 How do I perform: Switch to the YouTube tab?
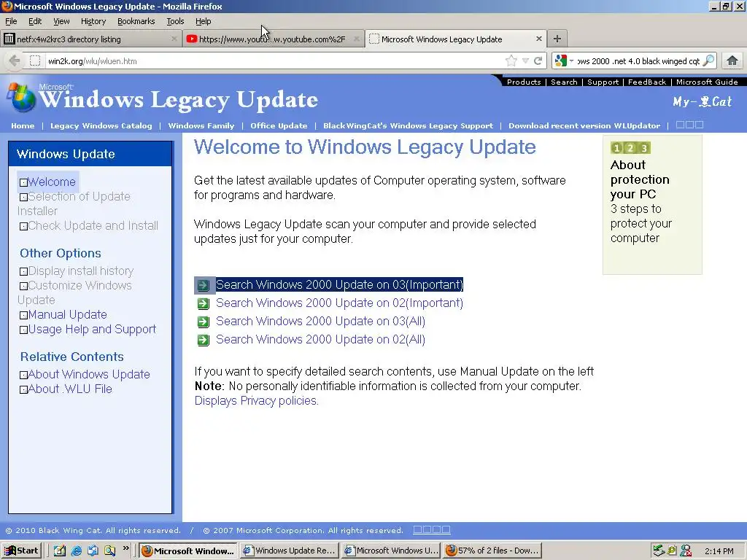273,39
